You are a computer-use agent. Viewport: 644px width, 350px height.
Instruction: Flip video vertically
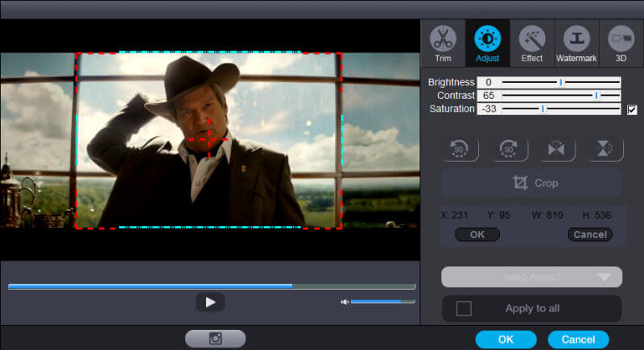(x=605, y=149)
